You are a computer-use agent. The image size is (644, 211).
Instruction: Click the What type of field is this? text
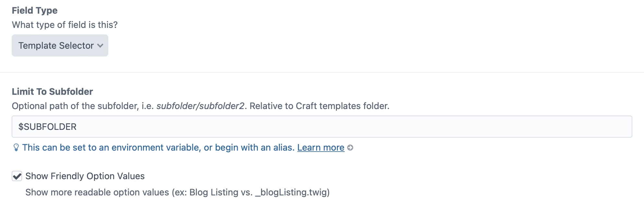pyautogui.click(x=65, y=25)
